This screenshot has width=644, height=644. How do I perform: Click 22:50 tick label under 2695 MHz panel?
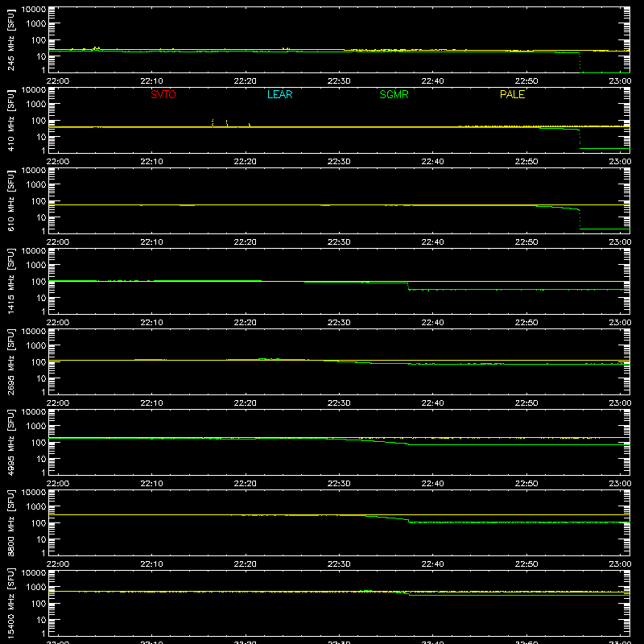526,403
